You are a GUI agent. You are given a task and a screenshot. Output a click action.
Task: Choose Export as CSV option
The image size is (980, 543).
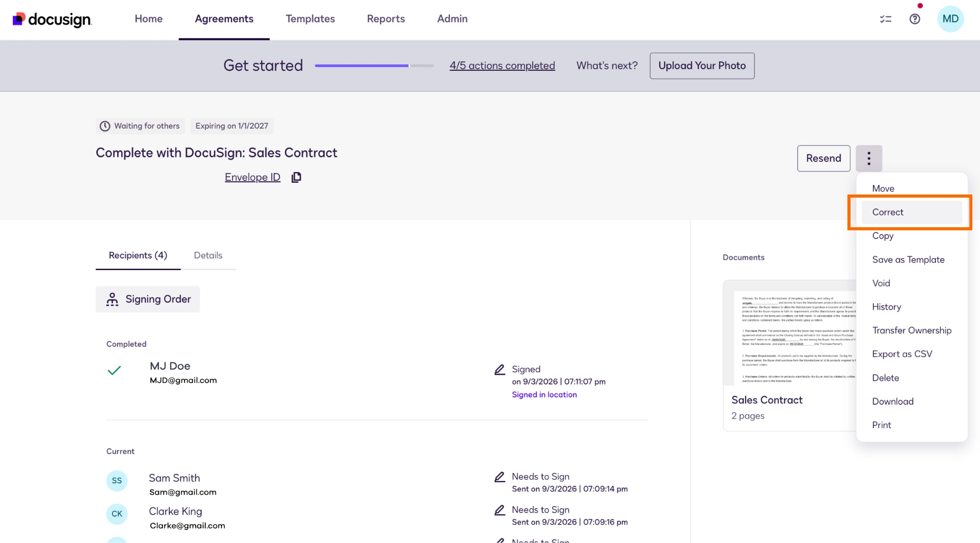tap(912, 354)
